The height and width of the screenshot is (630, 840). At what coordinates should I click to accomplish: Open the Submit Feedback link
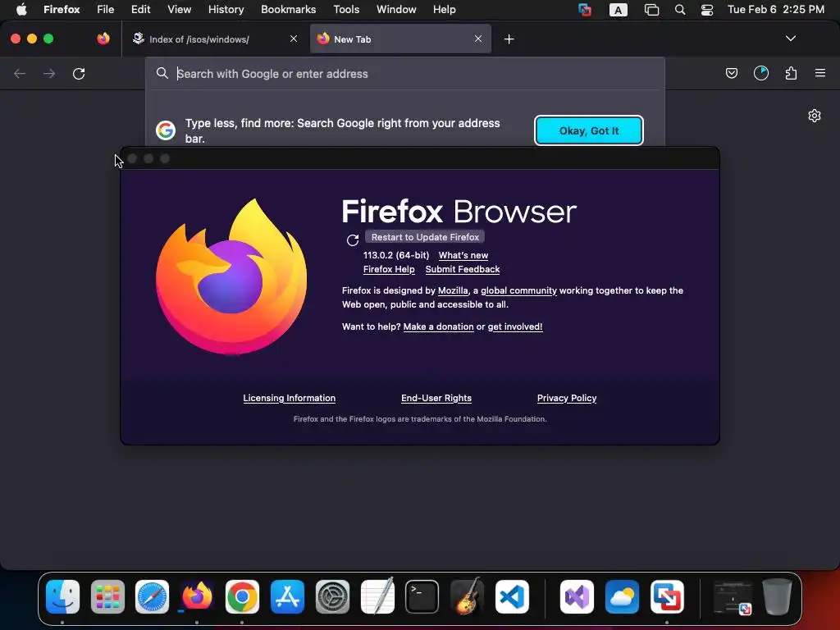click(x=463, y=269)
